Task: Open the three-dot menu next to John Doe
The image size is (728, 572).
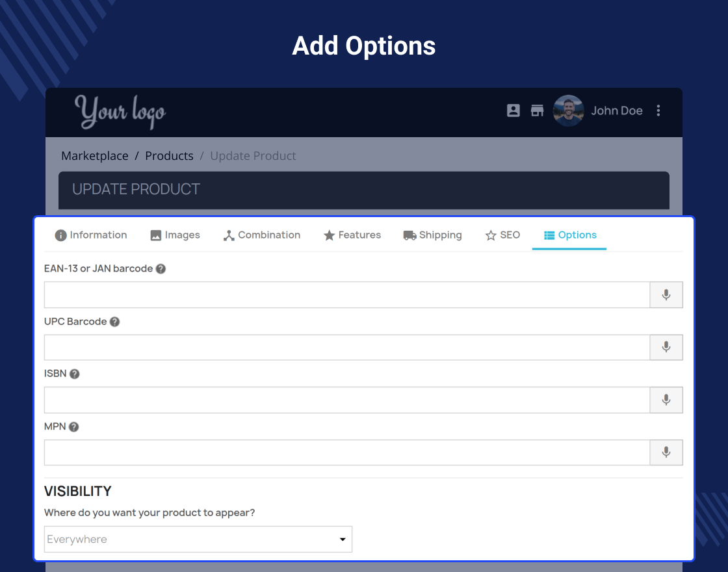Action: (x=658, y=110)
